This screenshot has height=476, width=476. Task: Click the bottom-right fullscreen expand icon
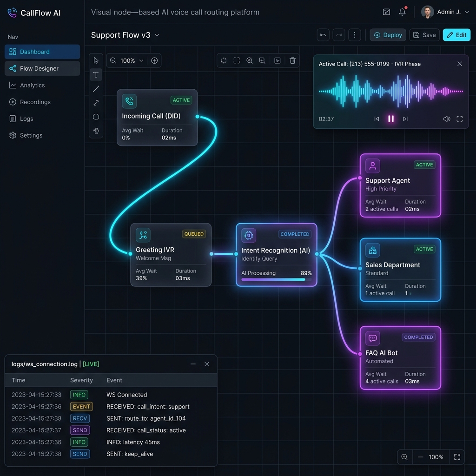pyautogui.click(x=457, y=457)
